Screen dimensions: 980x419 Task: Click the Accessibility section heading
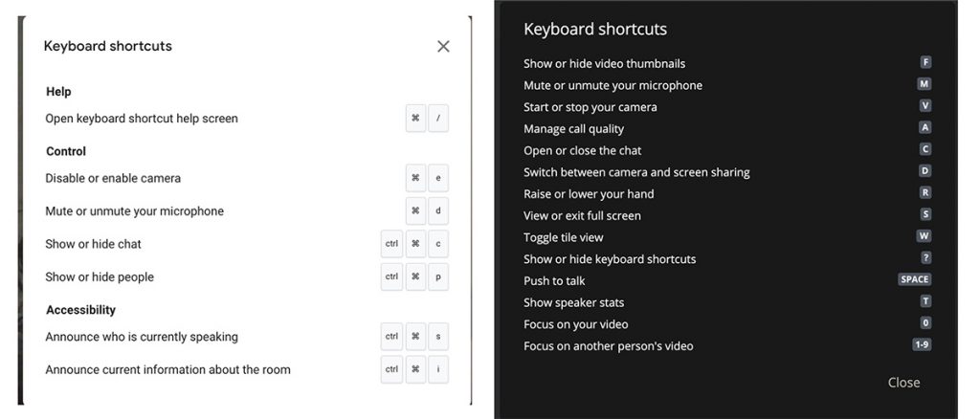(81, 310)
